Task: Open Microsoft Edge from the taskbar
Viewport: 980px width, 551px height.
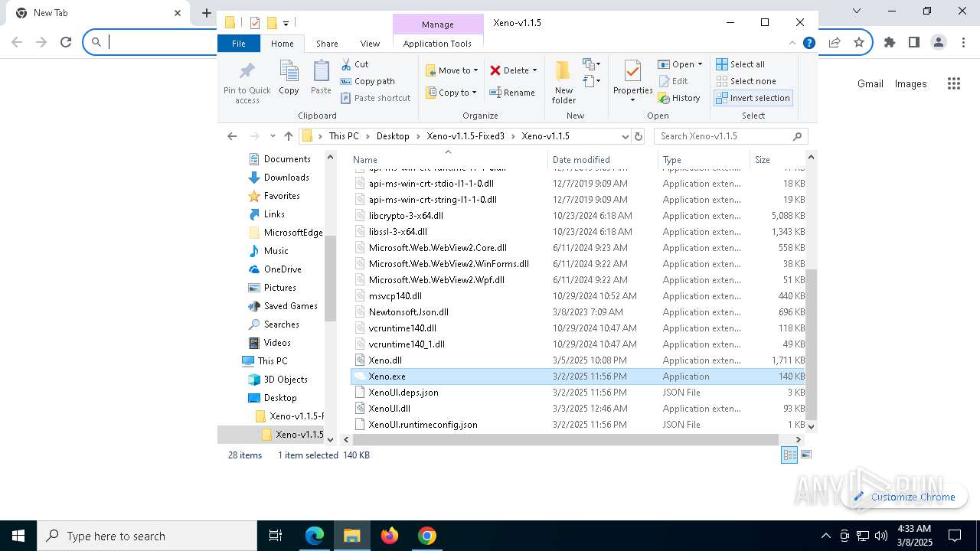Action: click(315, 536)
